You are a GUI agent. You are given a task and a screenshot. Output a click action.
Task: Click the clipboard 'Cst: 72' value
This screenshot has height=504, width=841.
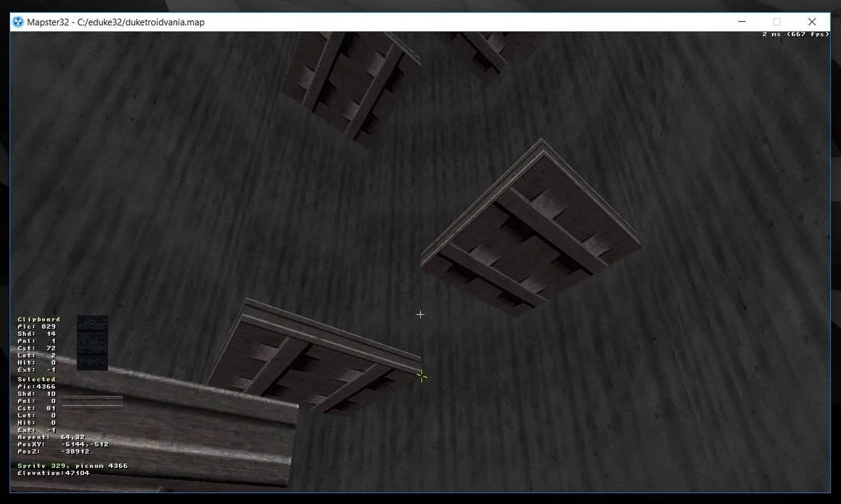coord(37,348)
